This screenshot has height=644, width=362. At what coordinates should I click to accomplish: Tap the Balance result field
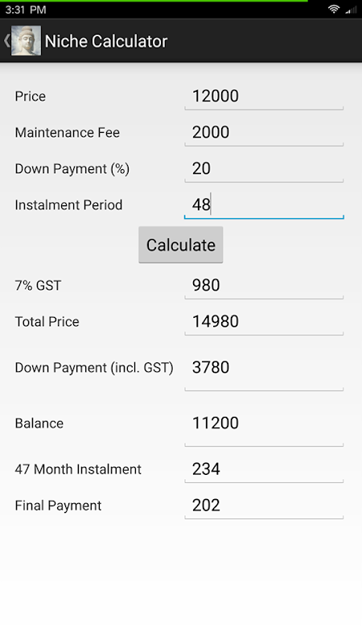click(264, 428)
